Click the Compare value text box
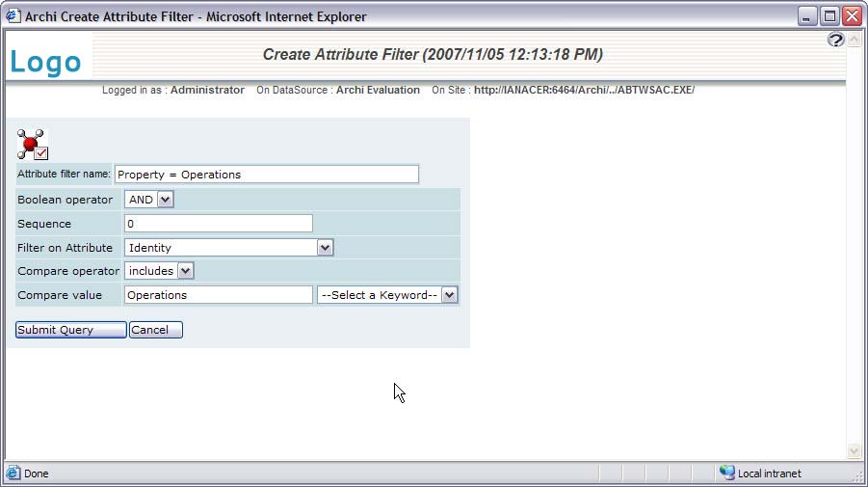The height and width of the screenshot is (487, 868). coord(218,295)
